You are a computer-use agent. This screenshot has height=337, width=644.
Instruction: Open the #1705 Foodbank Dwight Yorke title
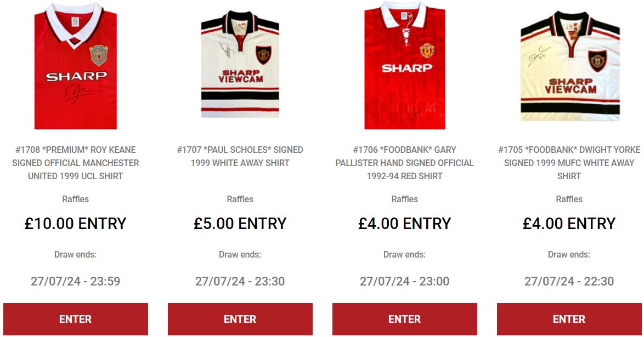tap(569, 163)
